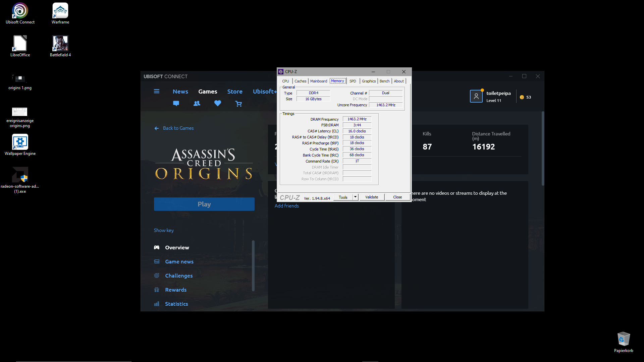
Task: Open Ubisoft+ section in navigation
Action: coord(265,92)
